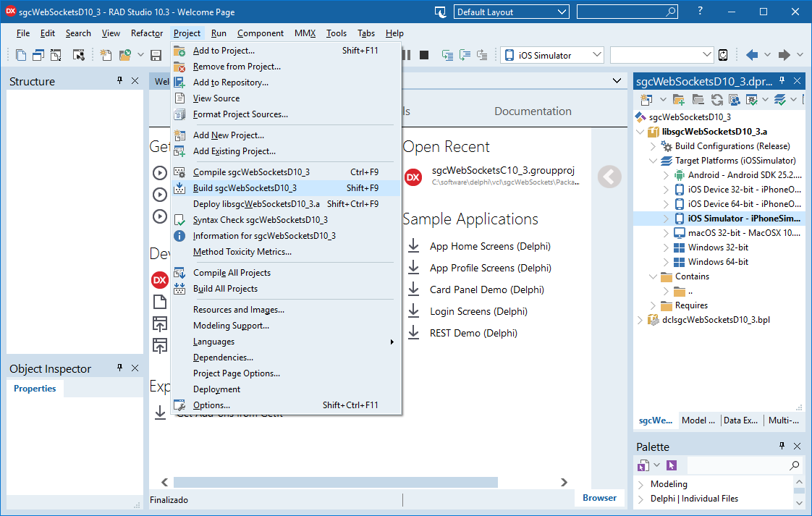Click the View Form toolbar icon
812x516 pixels.
click(38, 55)
